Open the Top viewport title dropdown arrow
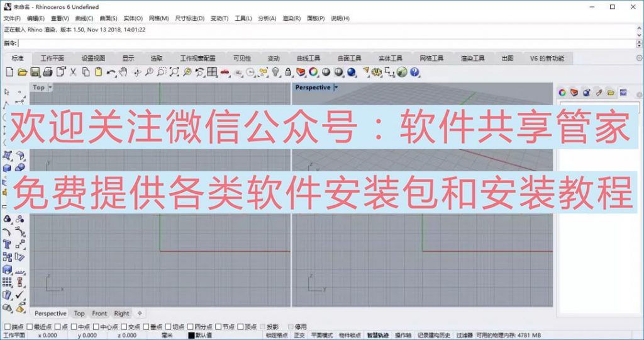 click(50, 87)
